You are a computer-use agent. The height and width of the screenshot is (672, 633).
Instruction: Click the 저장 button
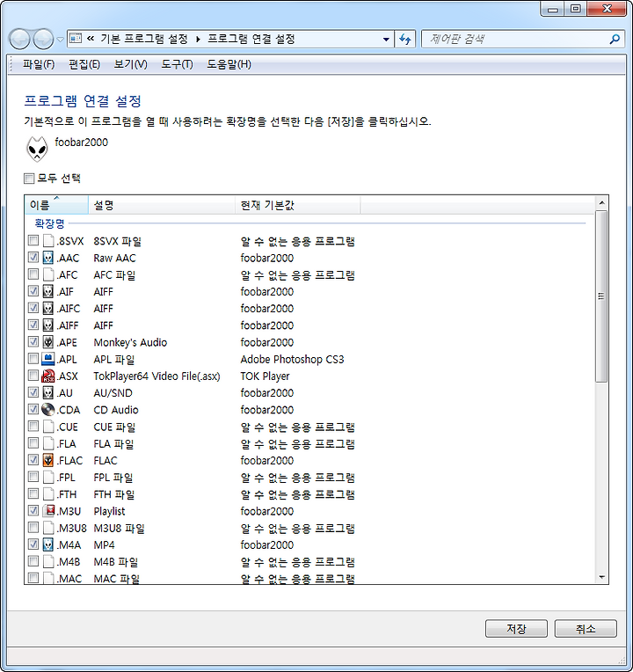[x=516, y=629]
